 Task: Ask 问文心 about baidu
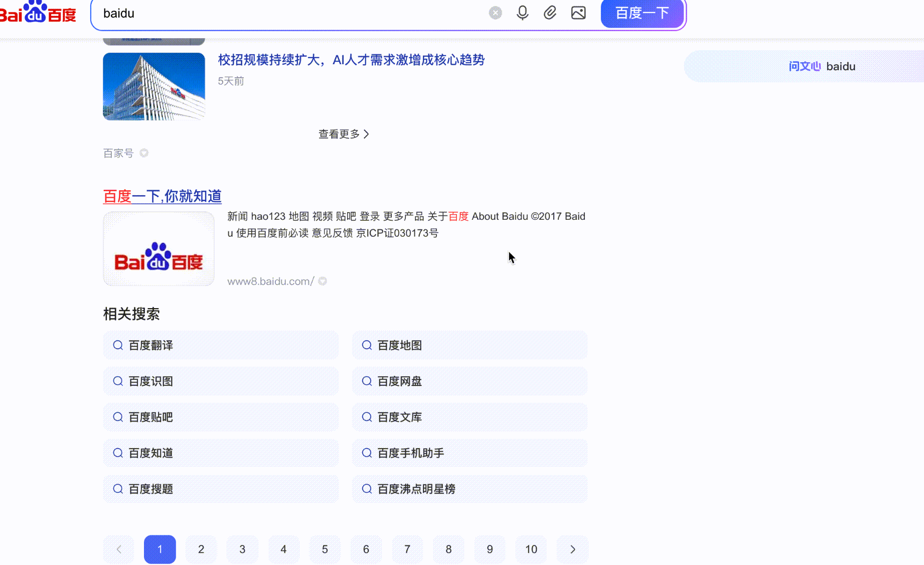(x=822, y=66)
